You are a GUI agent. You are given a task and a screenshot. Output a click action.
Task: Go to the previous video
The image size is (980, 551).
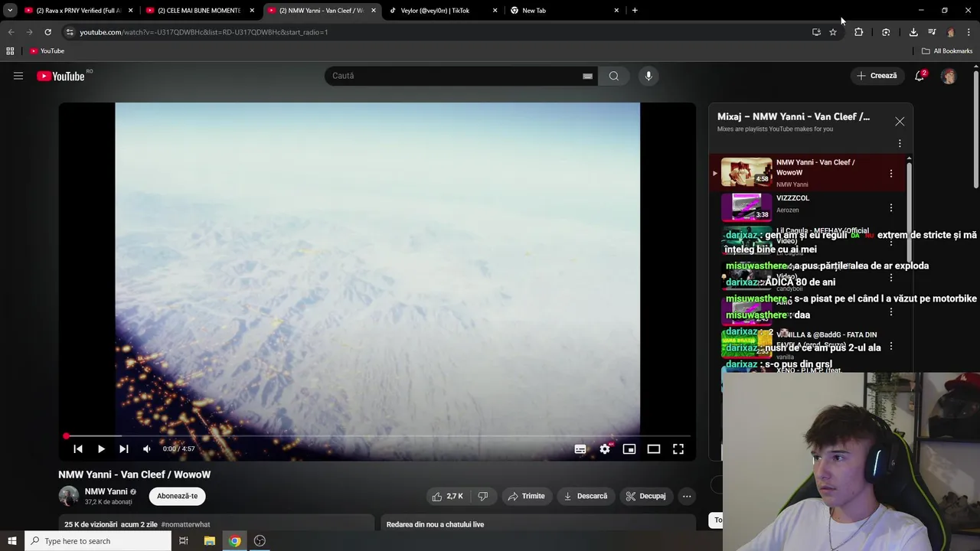77,449
